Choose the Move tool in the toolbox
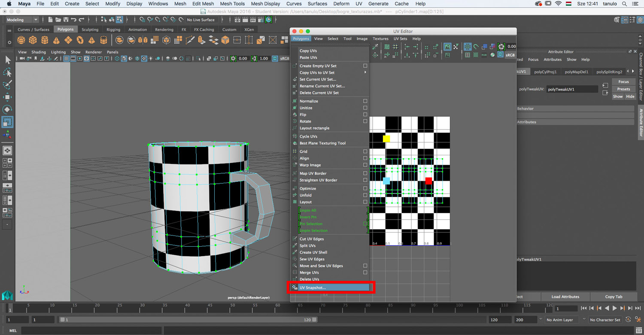 (x=7, y=97)
